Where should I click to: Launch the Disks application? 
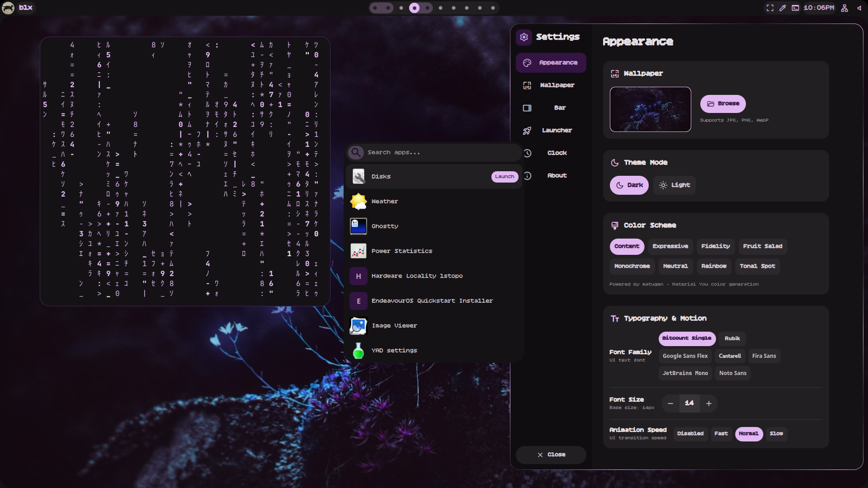point(504,177)
